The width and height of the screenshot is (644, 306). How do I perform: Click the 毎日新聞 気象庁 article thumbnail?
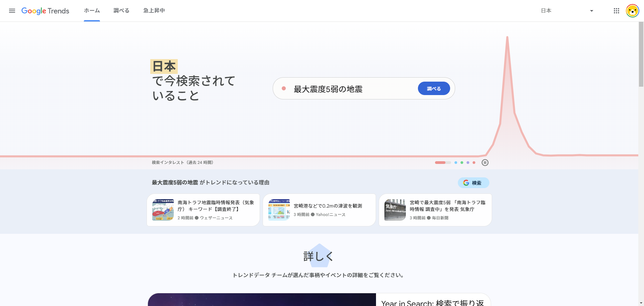point(395,210)
